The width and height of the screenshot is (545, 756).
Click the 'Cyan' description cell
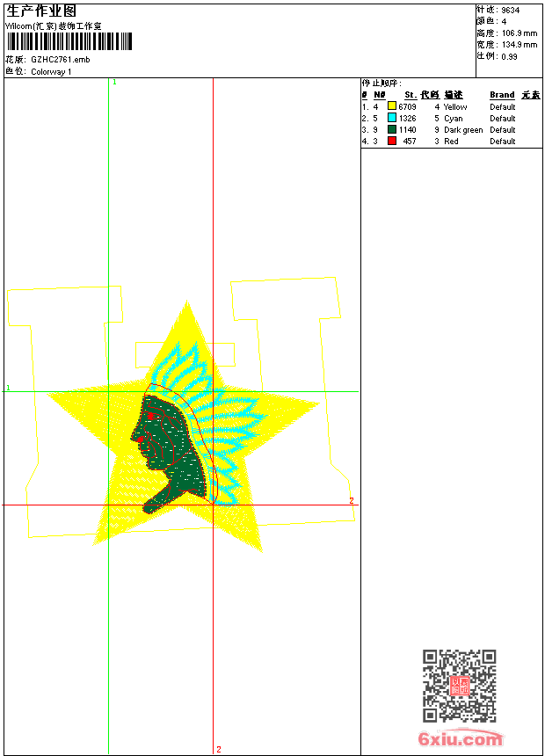pyautogui.click(x=454, y=119)
